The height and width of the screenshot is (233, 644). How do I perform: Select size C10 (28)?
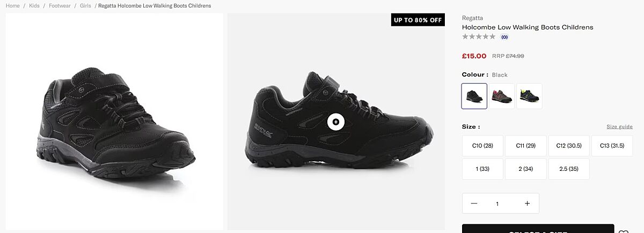tap(482, 146)
